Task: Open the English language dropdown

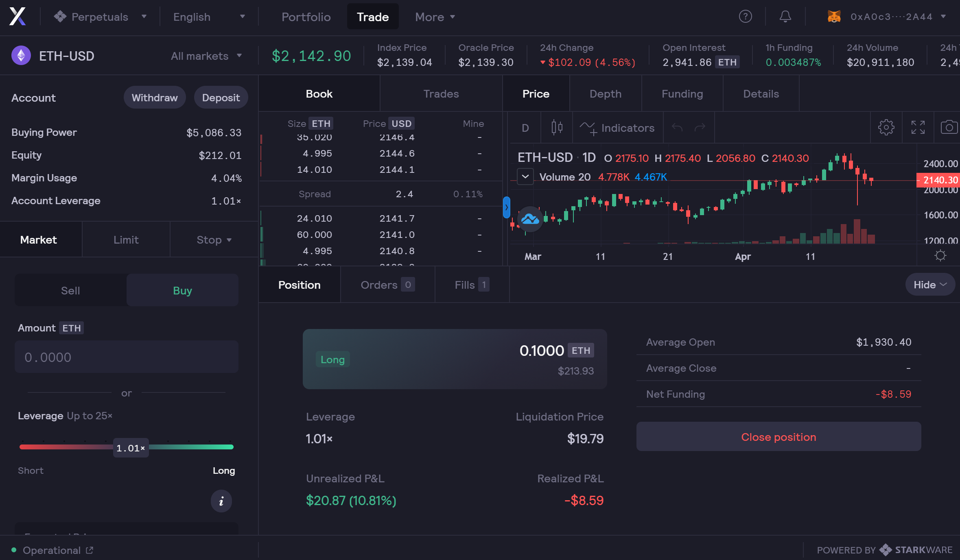Action: point(209,17)
